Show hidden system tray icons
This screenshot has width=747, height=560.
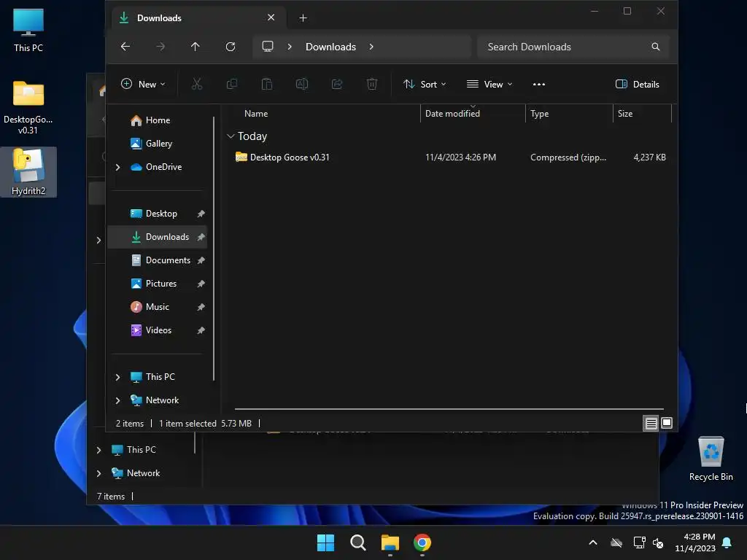point(593,542)
